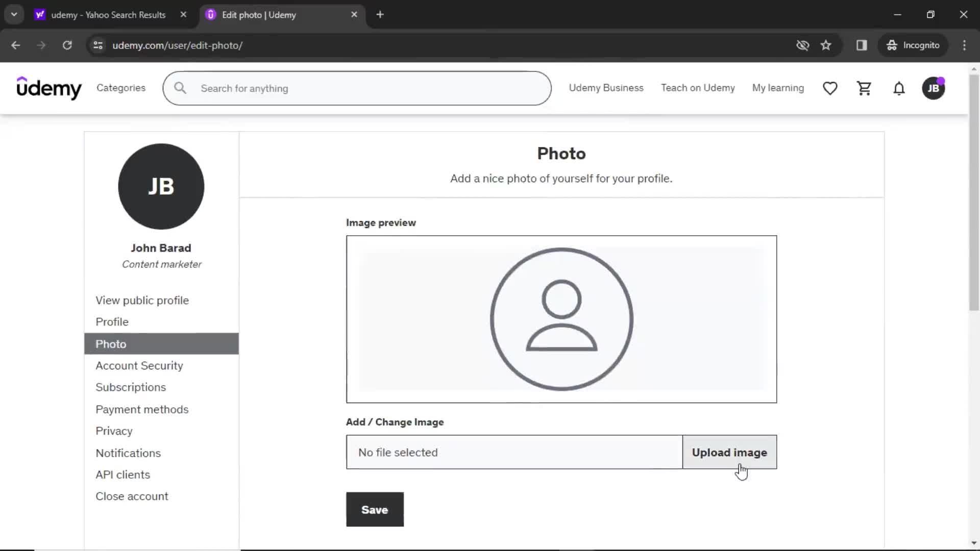Click the notifications bell icon
This screenshot has height=551, width=980.
(x=899, y=88)
